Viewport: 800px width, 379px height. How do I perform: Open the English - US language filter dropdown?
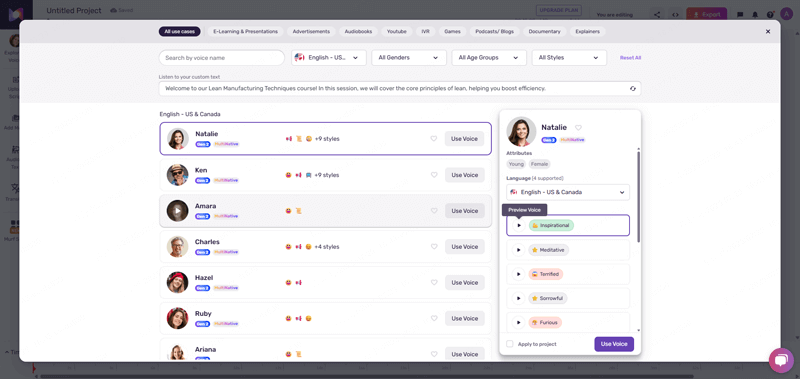(329, 58)
